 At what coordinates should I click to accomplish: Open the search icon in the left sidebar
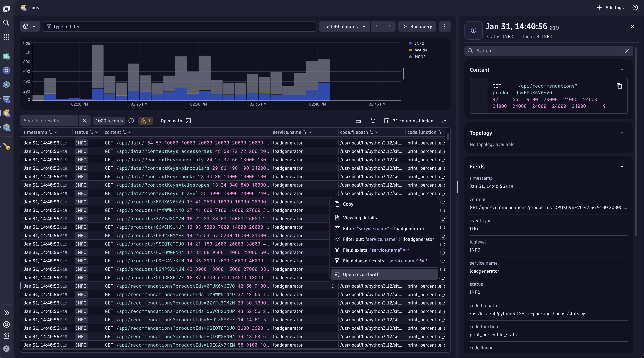coord(6,23)
